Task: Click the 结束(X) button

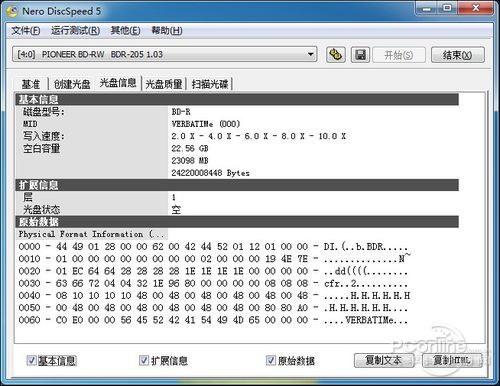Action: (457, 55)
